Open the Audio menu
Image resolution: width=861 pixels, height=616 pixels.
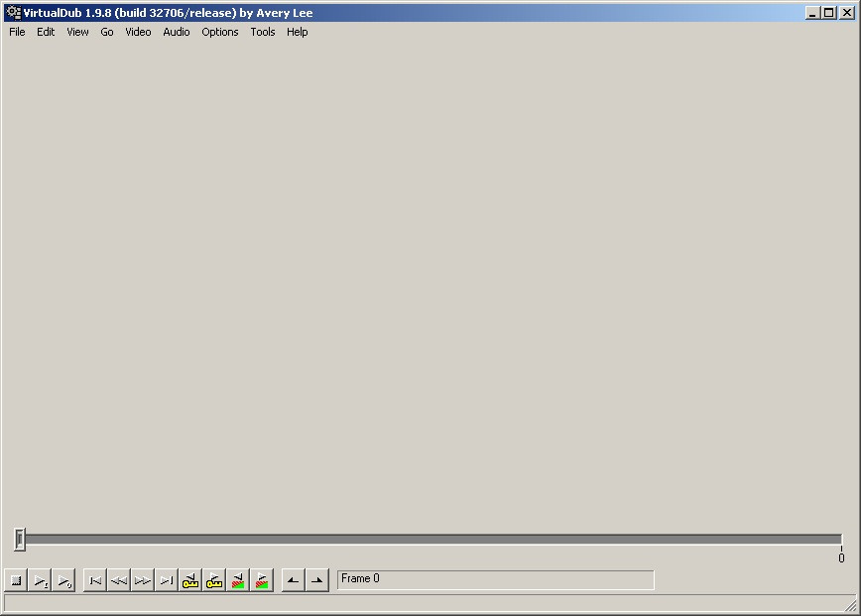click(x=177, y=32)
